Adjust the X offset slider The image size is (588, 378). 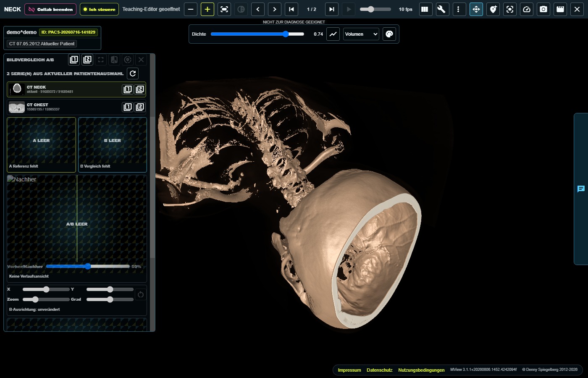tap(46, 289)
